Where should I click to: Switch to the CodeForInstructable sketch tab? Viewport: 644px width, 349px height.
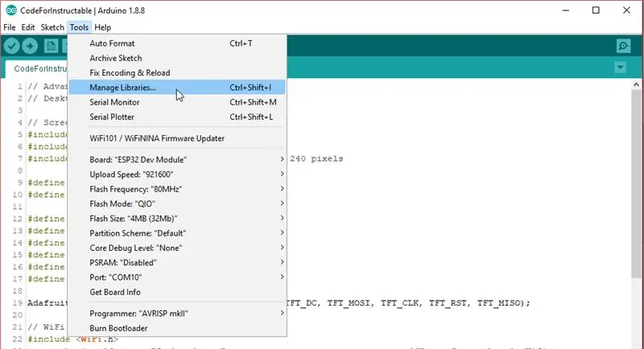[x=37, y=69]
